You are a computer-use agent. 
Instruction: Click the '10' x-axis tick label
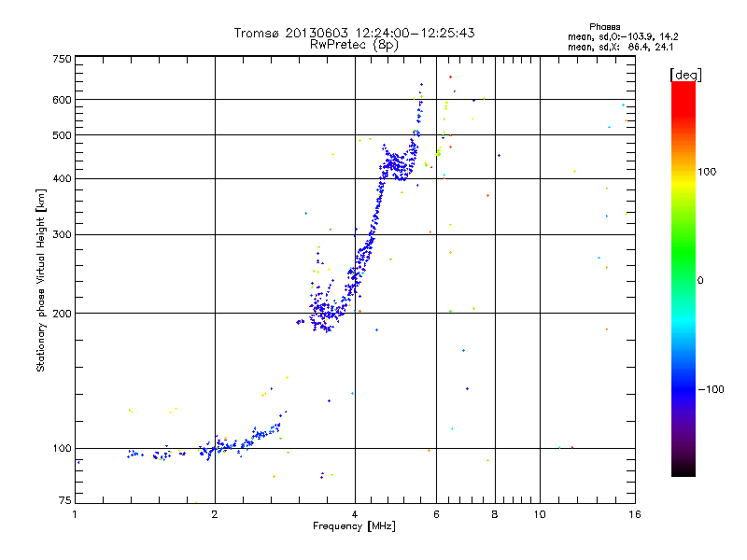coord(540,514)
